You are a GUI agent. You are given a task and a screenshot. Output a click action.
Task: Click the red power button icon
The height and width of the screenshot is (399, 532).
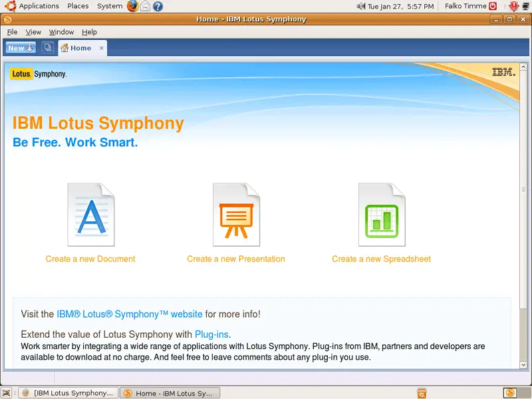[x=493, y=6]
